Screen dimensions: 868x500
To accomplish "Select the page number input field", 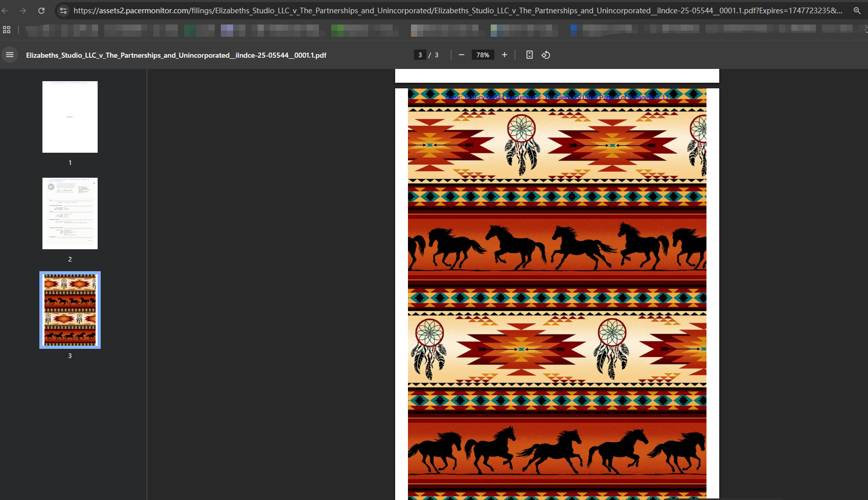I will [420, 55].
